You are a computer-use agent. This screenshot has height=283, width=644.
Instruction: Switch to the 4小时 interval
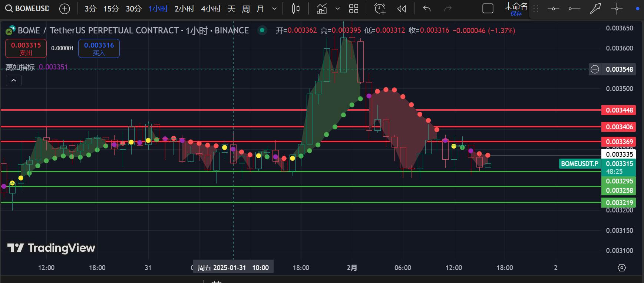[x=211, y=9]
